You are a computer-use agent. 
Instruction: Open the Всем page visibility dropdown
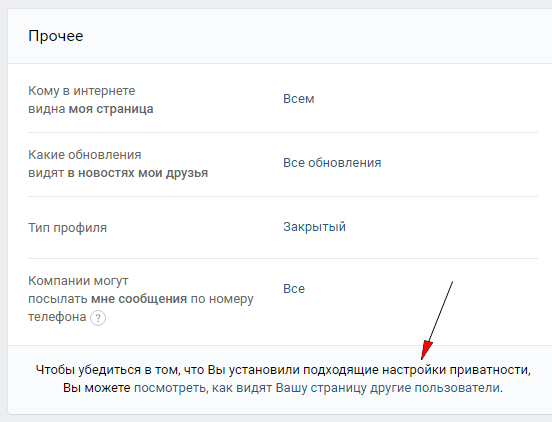coord(299,99)
